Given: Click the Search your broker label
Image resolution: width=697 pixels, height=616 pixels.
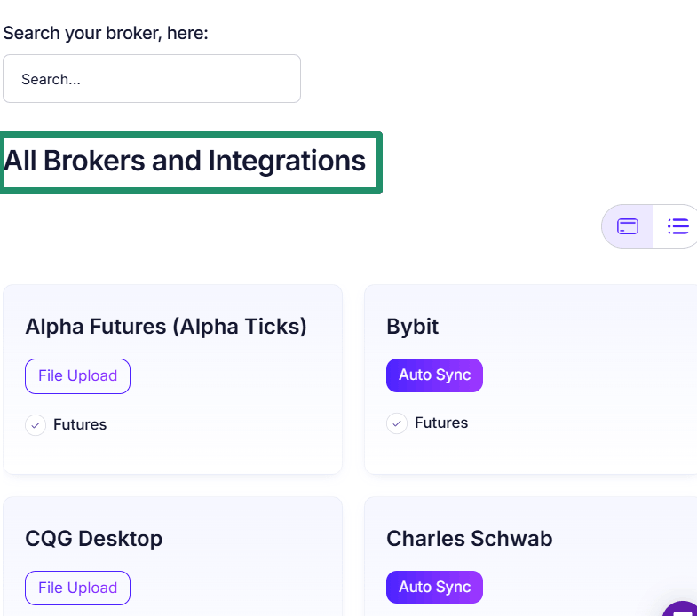Looking at the screenshot, I should coord(106,33).
